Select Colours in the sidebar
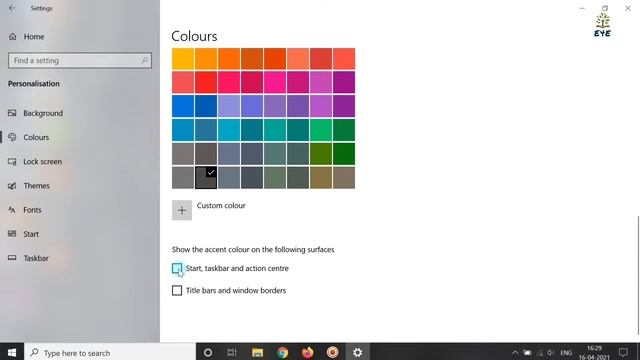 [x=36, y=137]
